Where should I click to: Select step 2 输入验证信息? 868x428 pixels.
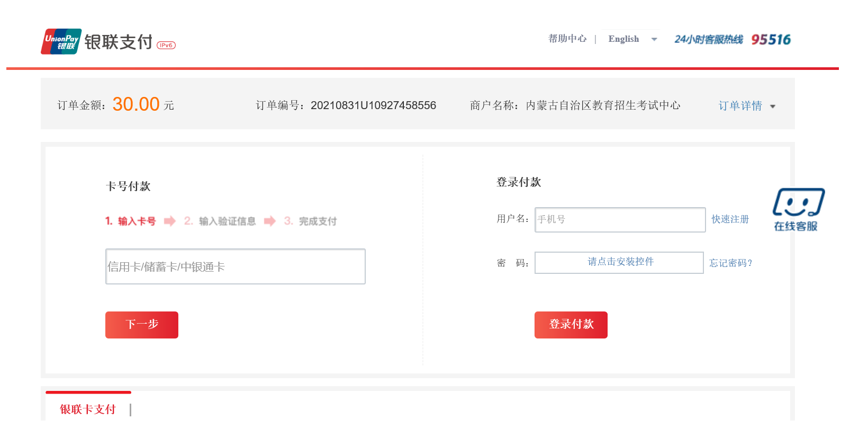point(220,221)
